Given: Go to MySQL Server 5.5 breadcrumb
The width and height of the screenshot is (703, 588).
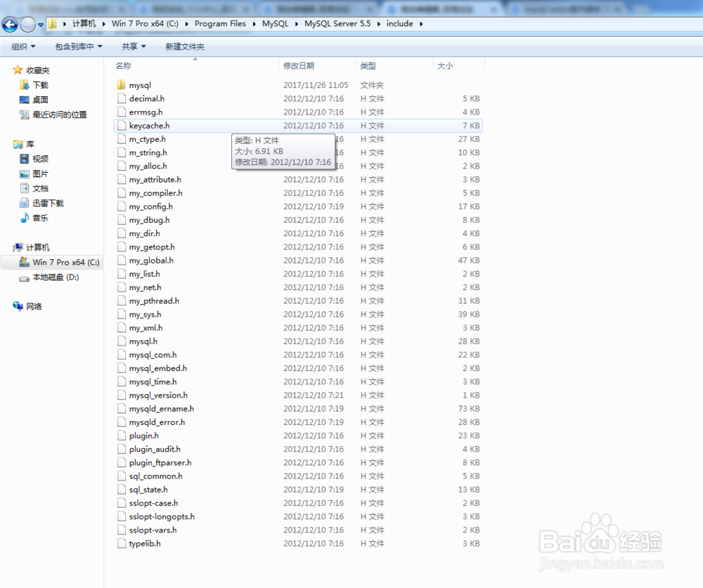Looking at the screenshot, I should (337, 24).
